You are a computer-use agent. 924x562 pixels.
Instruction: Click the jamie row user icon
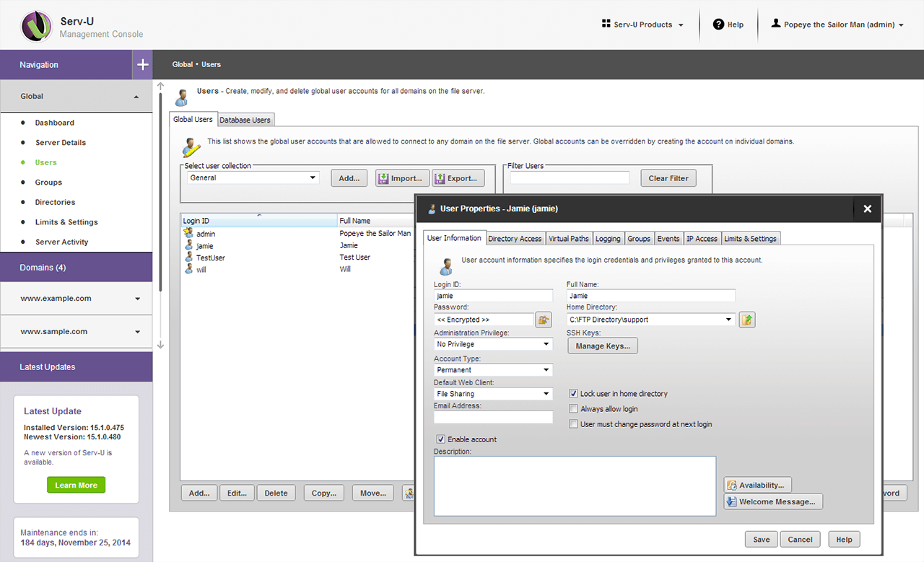[x=189, y=245]
